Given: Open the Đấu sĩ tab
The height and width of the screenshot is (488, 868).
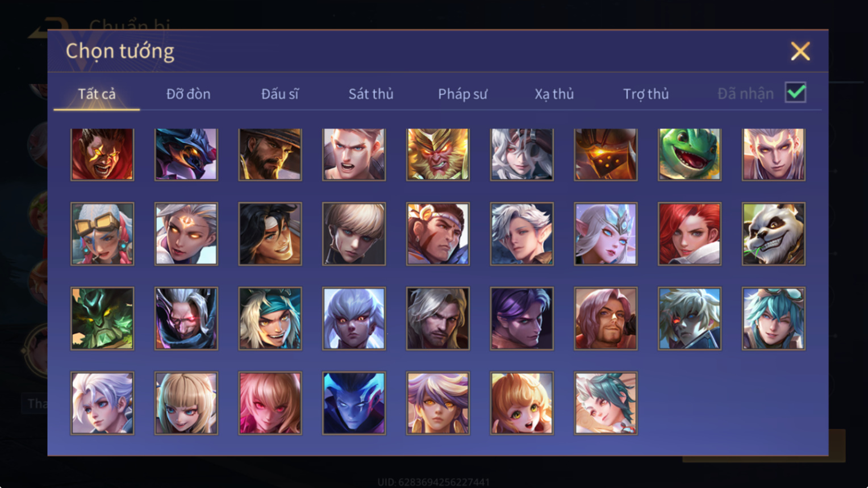Looking at the screenshot, I should click(x=279, y=94).
